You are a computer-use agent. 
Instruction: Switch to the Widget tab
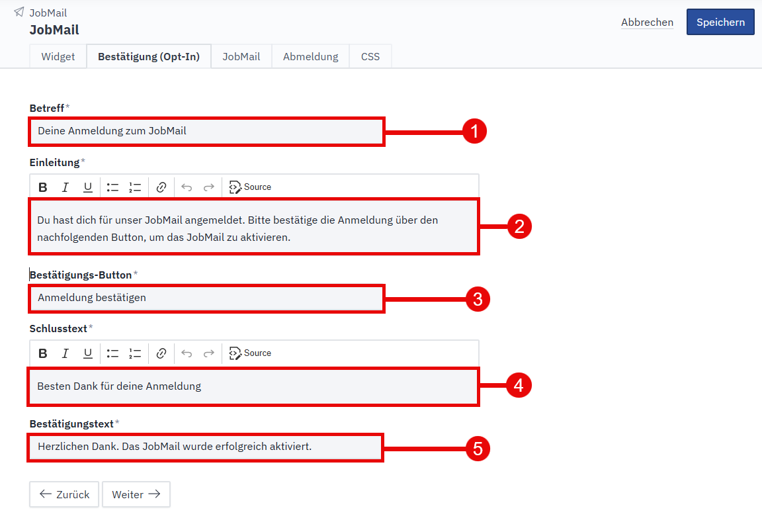coord(58,56)
